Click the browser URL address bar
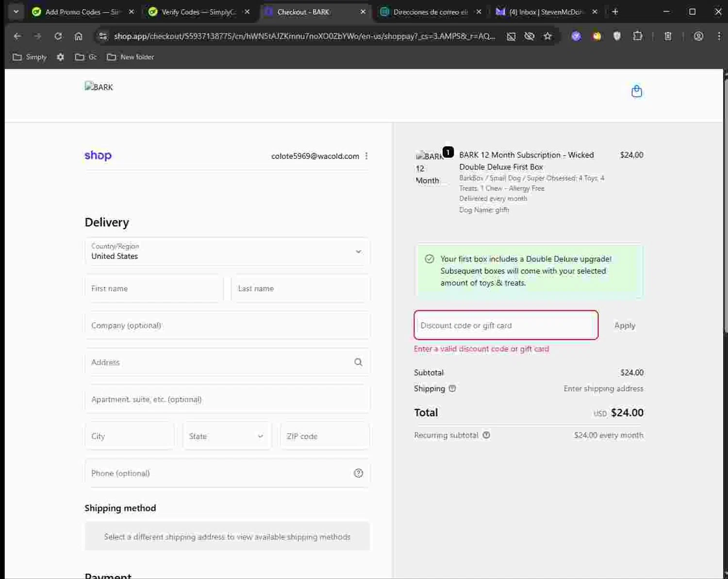The width and height of the screenshot is (728, 579). (305, 36)
